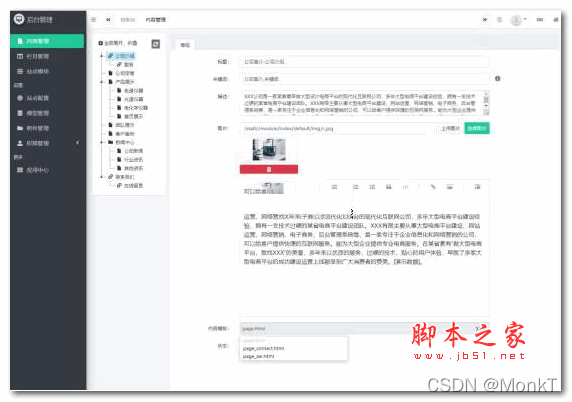Click the red delete button under the thumbnail

(x=269, y=169)
